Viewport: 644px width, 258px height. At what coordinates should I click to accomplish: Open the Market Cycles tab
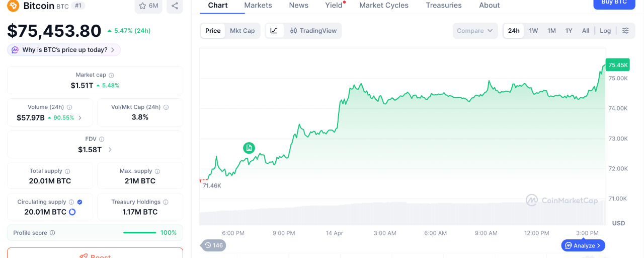tap(384, 6)
